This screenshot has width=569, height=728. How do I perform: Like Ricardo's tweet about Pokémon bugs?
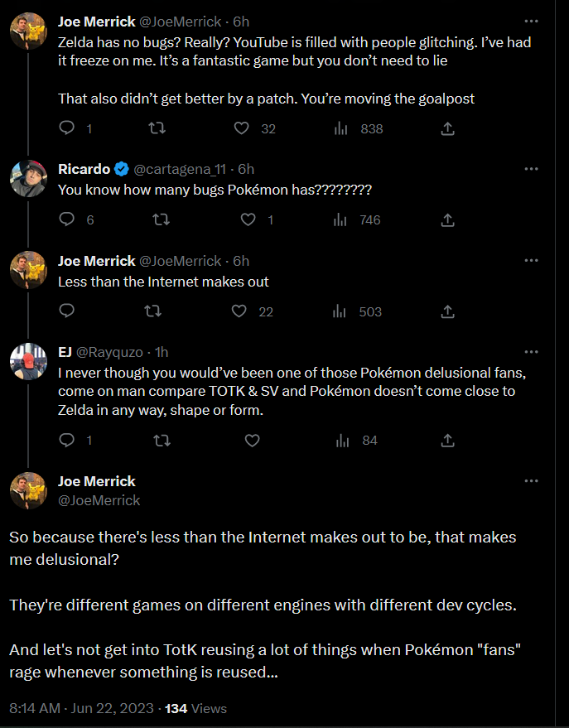(248, 219)
